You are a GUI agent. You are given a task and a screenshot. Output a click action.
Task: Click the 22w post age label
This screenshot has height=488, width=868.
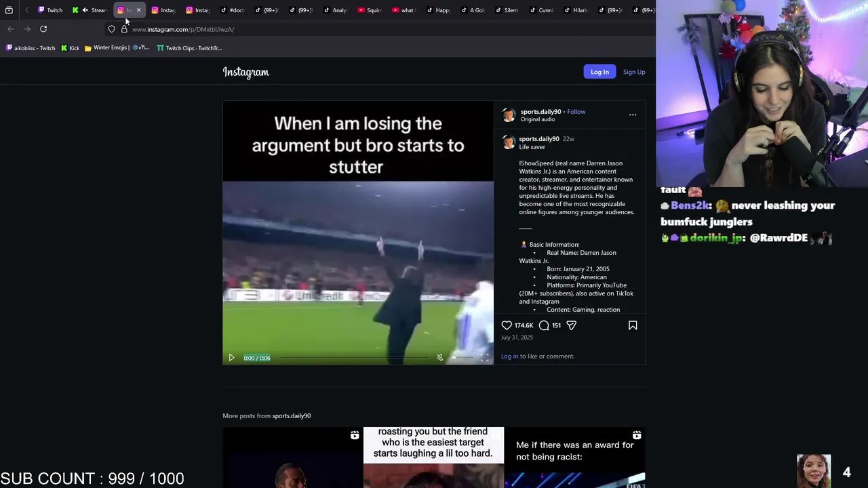click(x=568, y=139)
